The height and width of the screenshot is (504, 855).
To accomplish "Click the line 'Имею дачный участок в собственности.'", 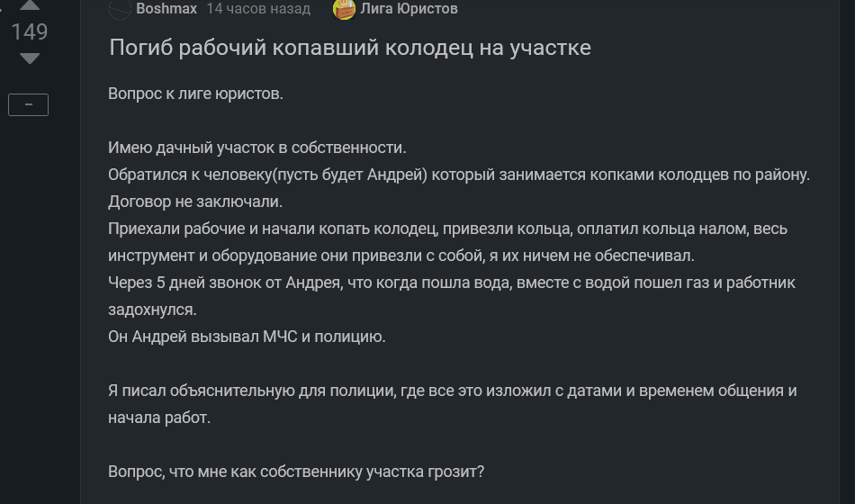I will pyautogui.click(x=257, y=148).
